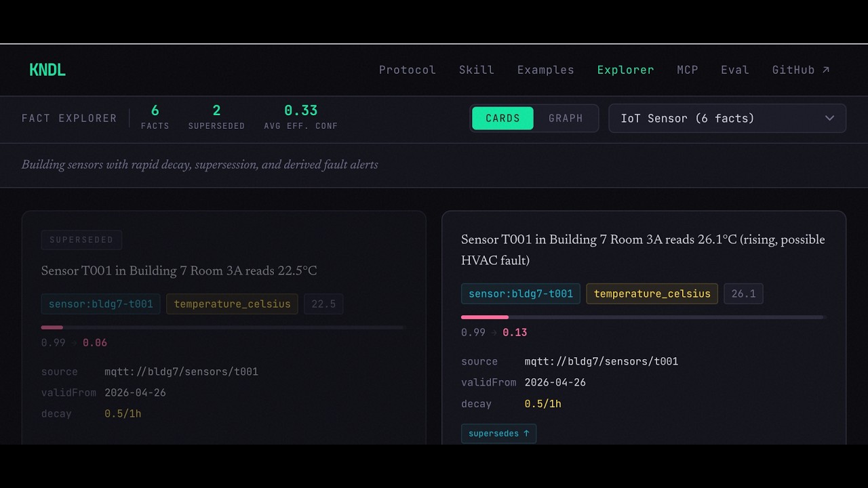Click sensor:bldg7-t001 tag on the 26.1°C card
Viewport: 868px width, 488px height.
coord(521,293)
